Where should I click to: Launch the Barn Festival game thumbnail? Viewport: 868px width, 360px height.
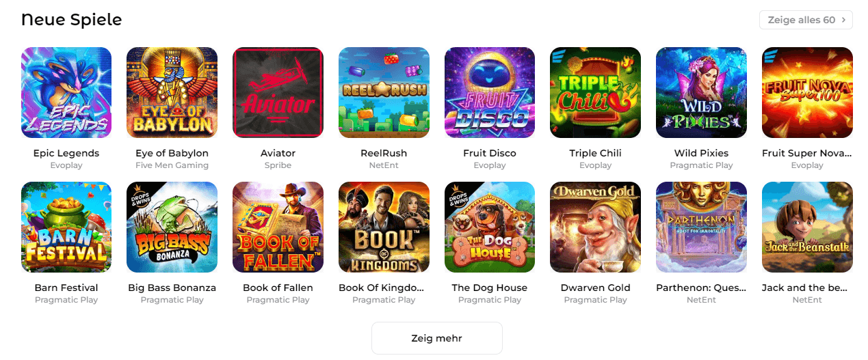66,227
